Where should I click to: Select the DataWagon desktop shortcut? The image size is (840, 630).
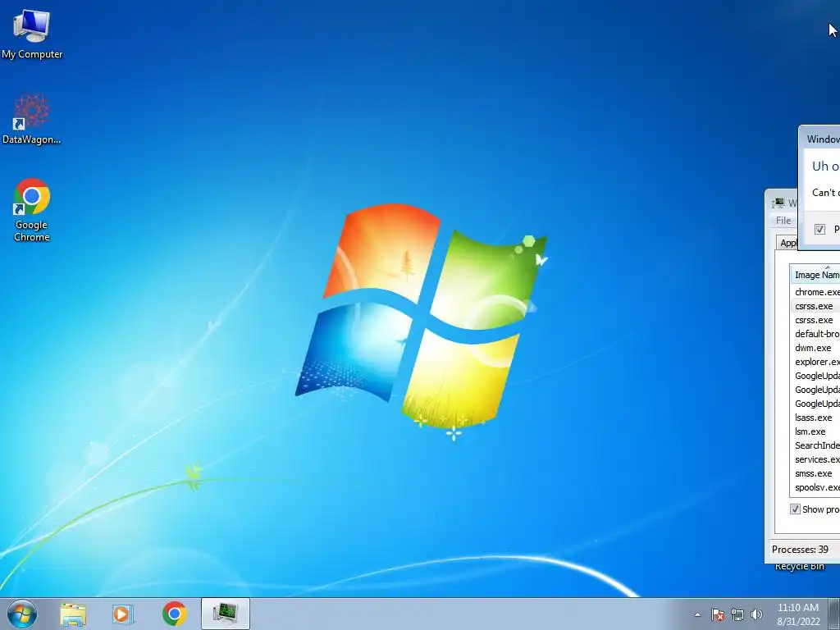coord(32,119)
